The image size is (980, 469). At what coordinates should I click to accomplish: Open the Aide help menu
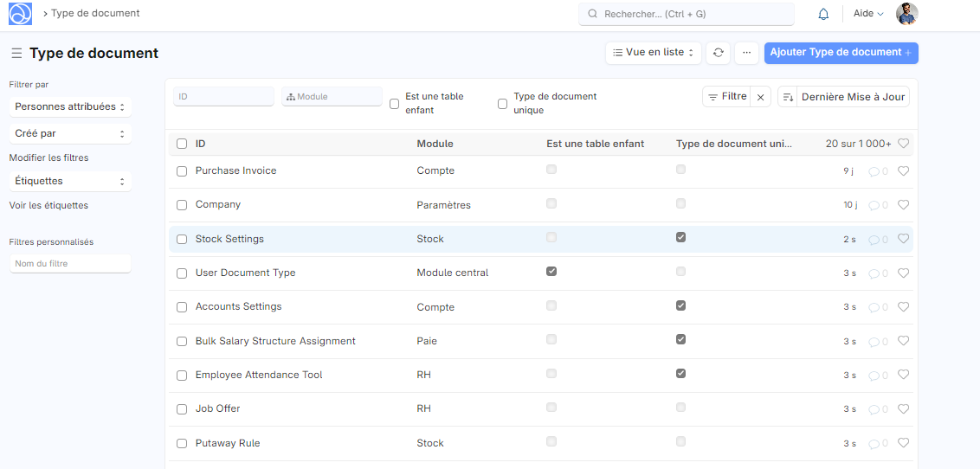(x=868, y=14)
